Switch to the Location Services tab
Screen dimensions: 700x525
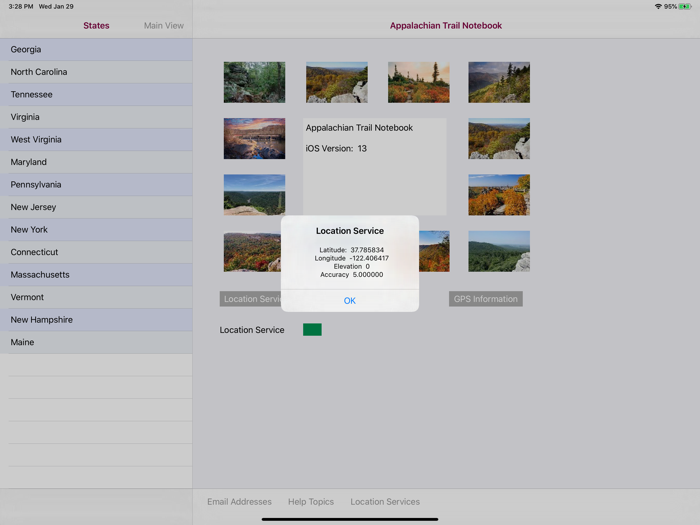[x=385, y=502]
